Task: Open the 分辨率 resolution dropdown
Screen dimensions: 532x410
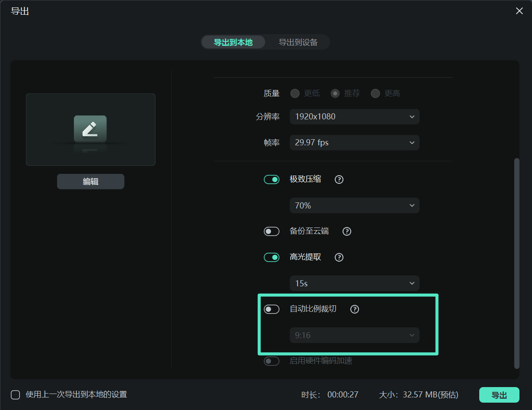Action: click(354, 116)
